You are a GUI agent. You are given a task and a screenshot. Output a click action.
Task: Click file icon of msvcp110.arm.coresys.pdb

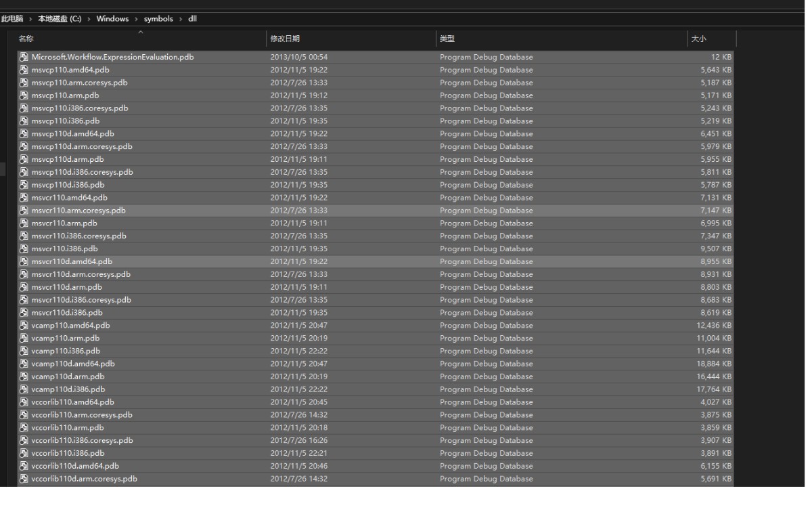coord(24,83)
